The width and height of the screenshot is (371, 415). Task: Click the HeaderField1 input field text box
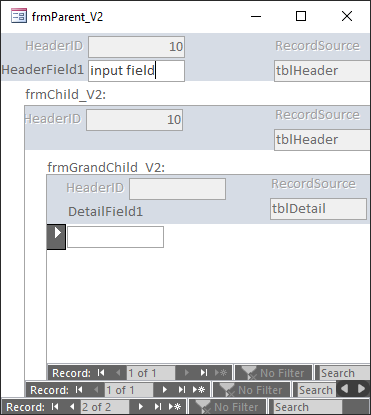136,71
